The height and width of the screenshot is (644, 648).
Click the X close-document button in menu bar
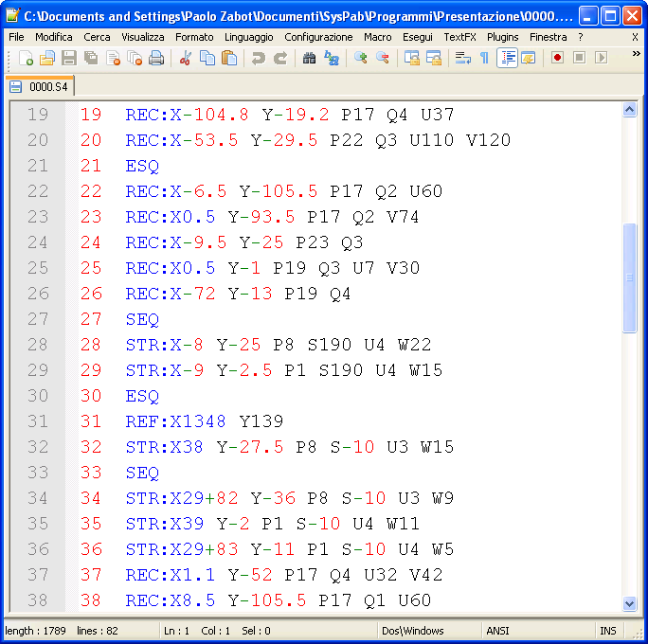coord(635,37)
